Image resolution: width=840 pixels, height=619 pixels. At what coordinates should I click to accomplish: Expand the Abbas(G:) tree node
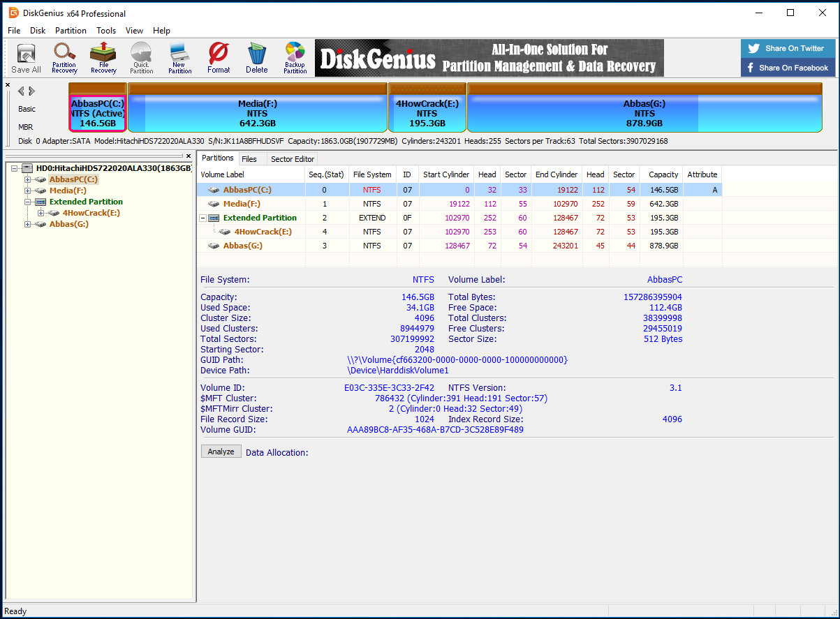(x=28, y=224)
